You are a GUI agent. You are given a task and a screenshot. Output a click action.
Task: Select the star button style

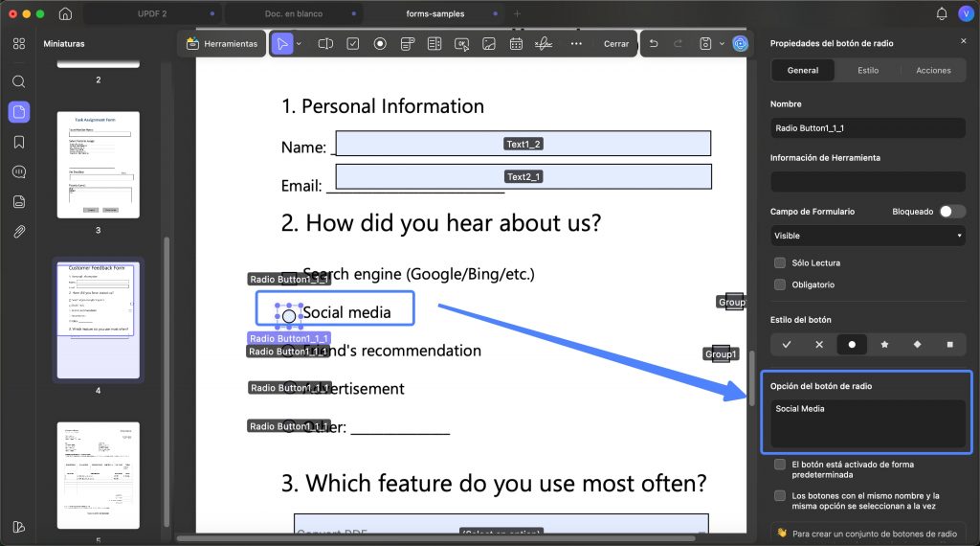pos(884,345)
